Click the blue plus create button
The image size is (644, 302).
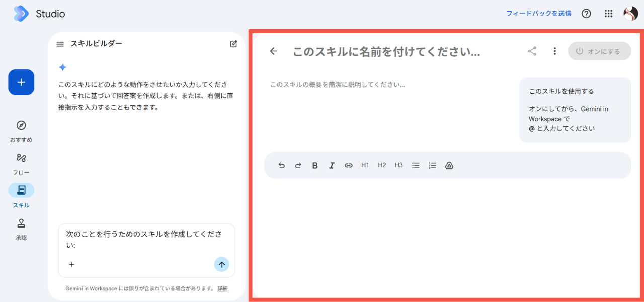pyautogui.click(x=21, y=82)
